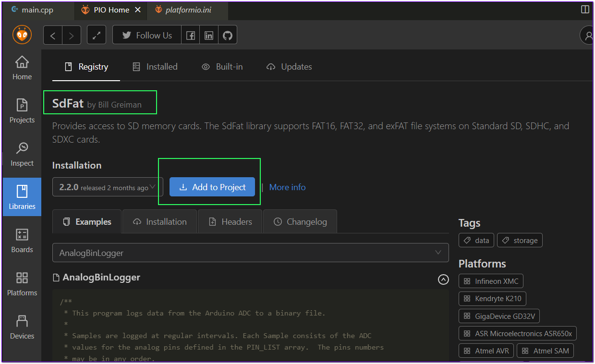Click the storage tag

[520, 241]
